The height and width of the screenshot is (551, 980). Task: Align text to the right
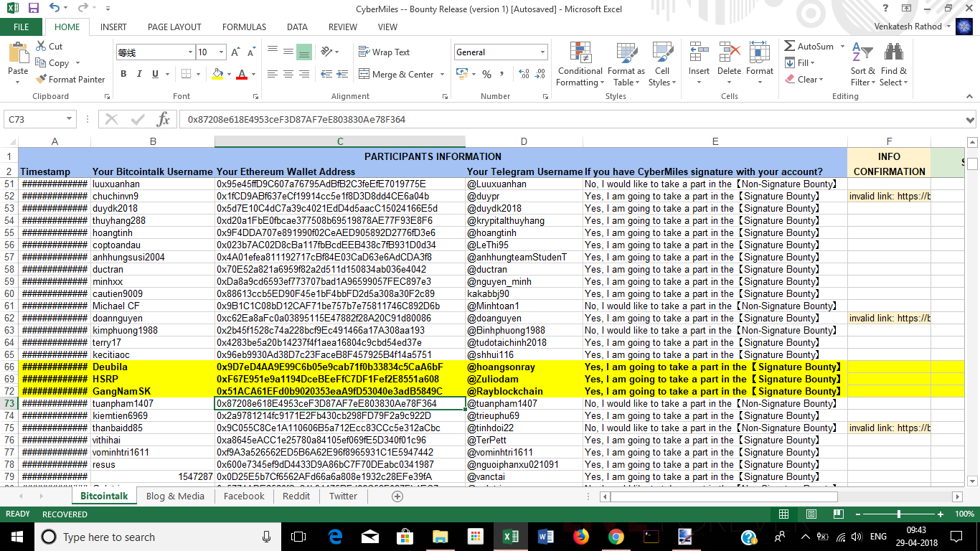click(303, 74)
